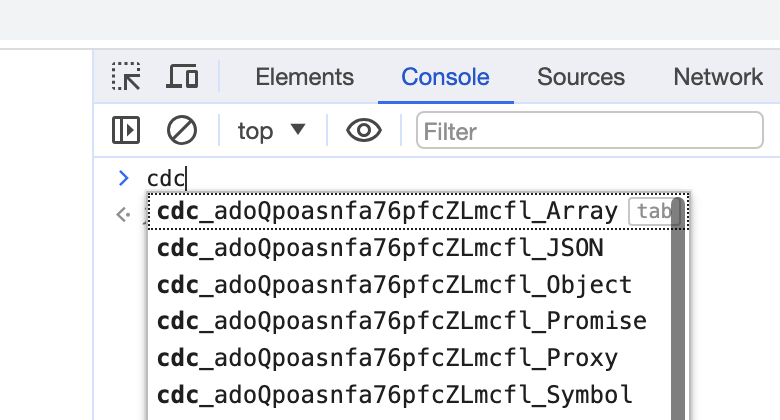Click the console output return arrow
The width and height of the screenshot is (780, 420).
(123, 213)
